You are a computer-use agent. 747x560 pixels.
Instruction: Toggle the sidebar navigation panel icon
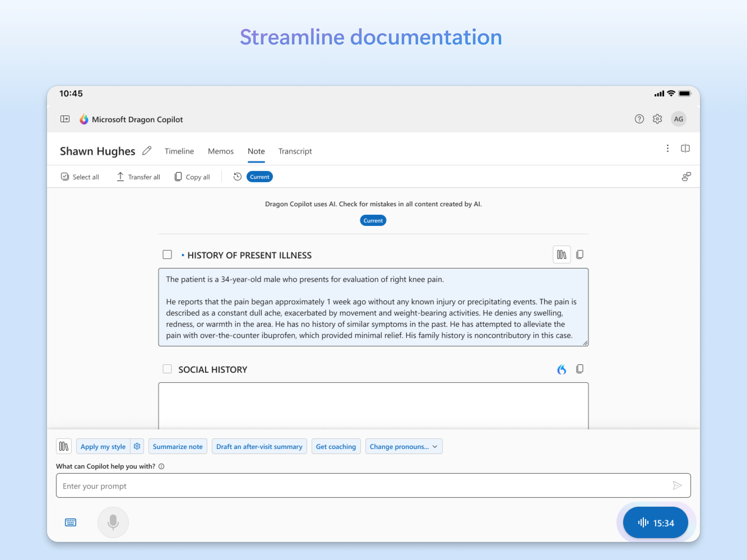tap(65, 119)
